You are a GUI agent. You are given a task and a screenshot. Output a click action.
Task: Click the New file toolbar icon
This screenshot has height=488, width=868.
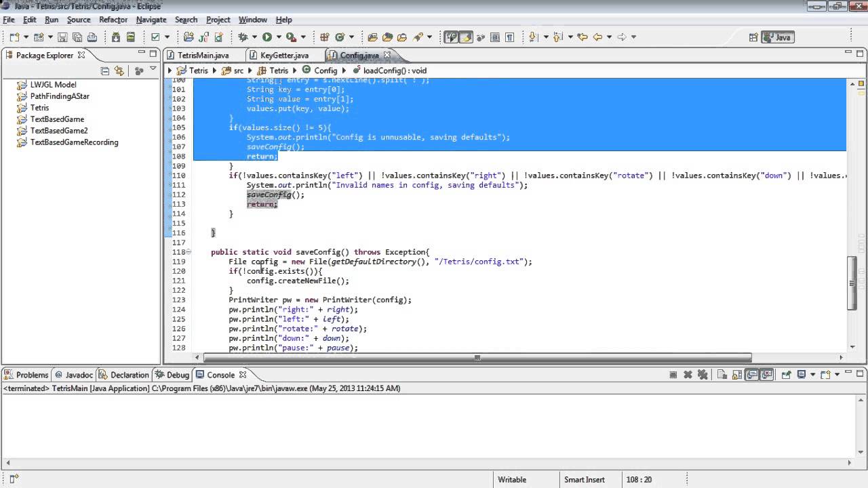14,37
